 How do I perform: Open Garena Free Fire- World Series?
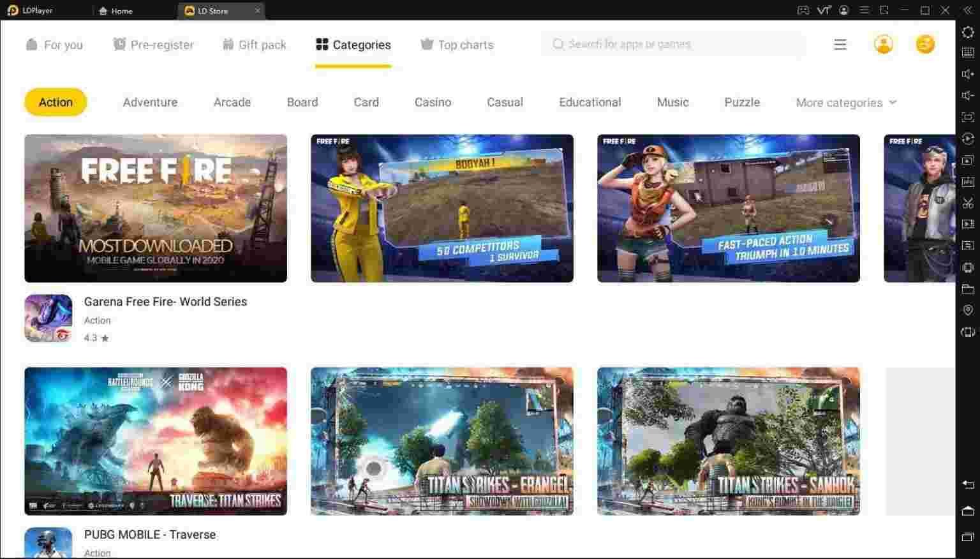(165, 301)
